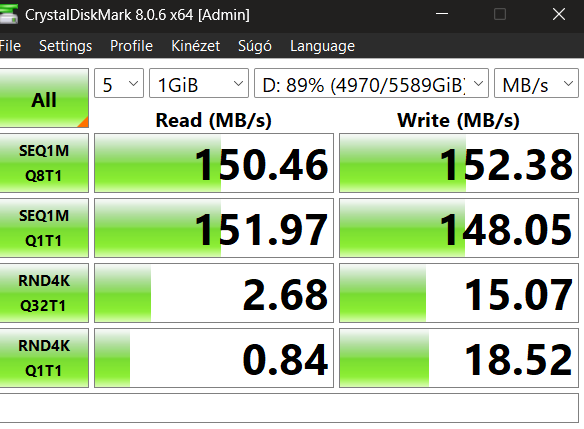
Task: Click the CrystalDiskMark app icon in title bar
Action: [9, 15]
